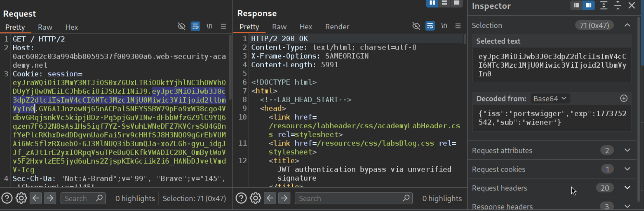Viewport: 644px width, 211px height.
Task: Open Response panel settings gear icon
Action: tap(255, 198)
